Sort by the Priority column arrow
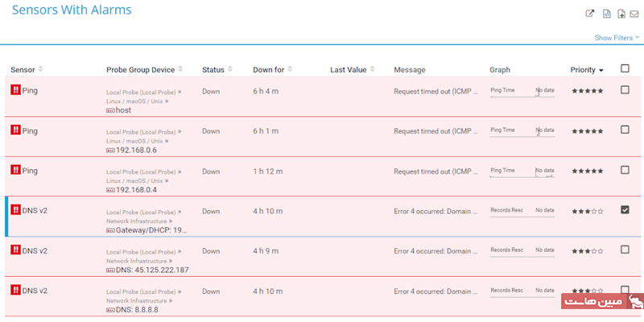 (x=601, y=71)
